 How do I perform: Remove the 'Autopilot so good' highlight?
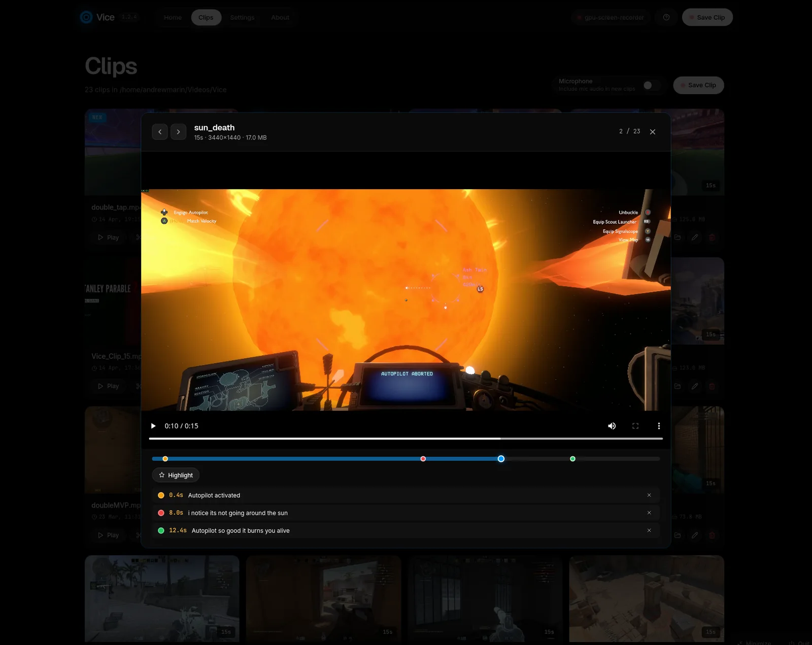(649, 530)
